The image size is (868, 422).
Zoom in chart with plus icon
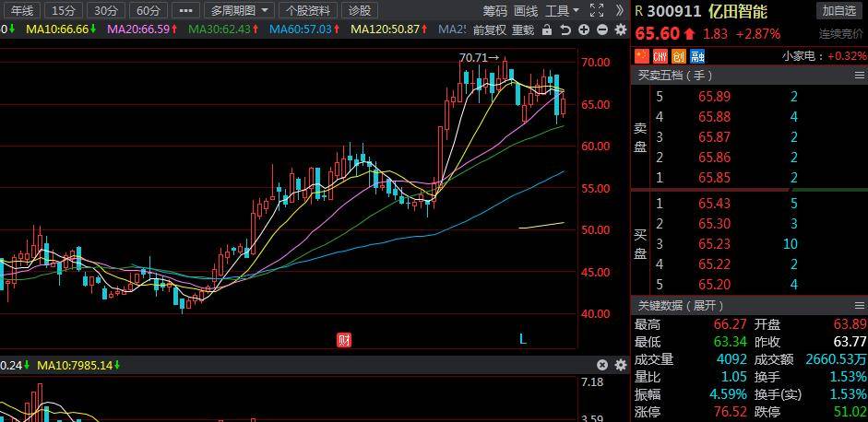pos(584,29)
